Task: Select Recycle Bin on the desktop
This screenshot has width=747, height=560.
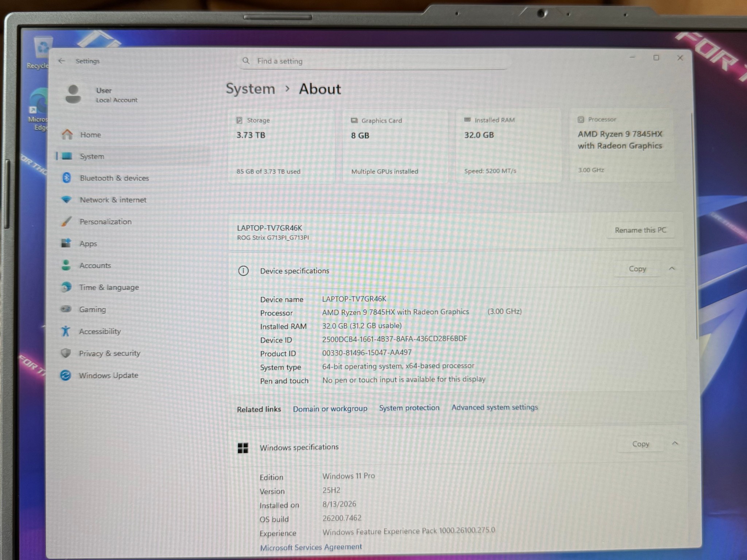Action: coord(38,53)
